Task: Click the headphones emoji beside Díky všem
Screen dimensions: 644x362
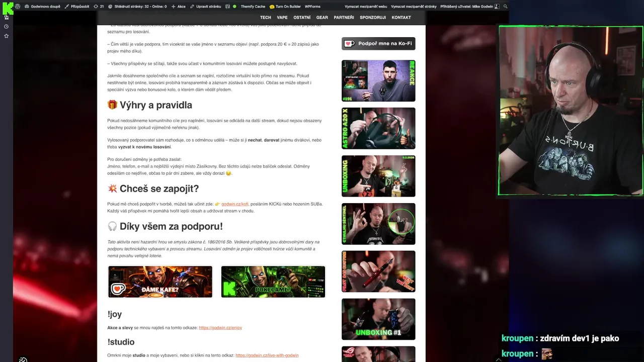Action: pos(112,226)
